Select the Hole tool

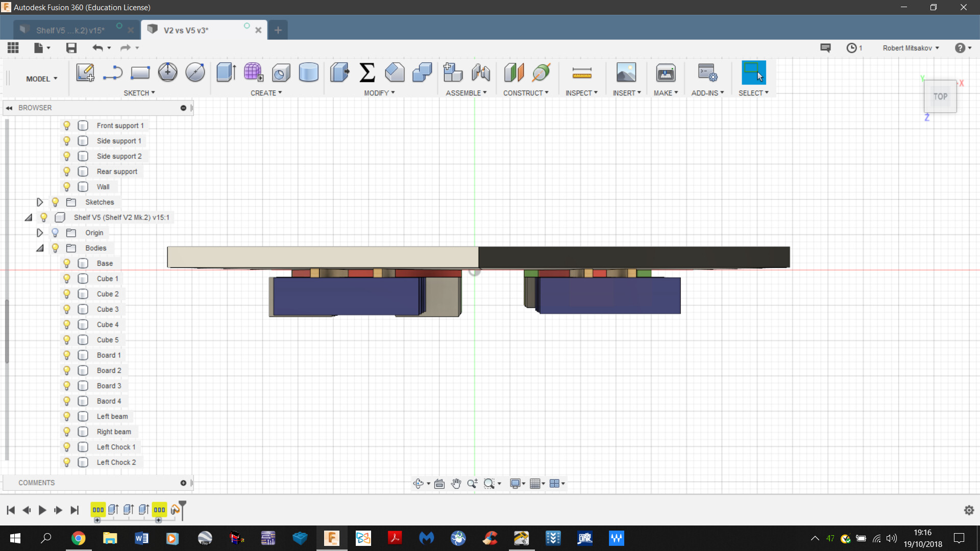(281, 72)
